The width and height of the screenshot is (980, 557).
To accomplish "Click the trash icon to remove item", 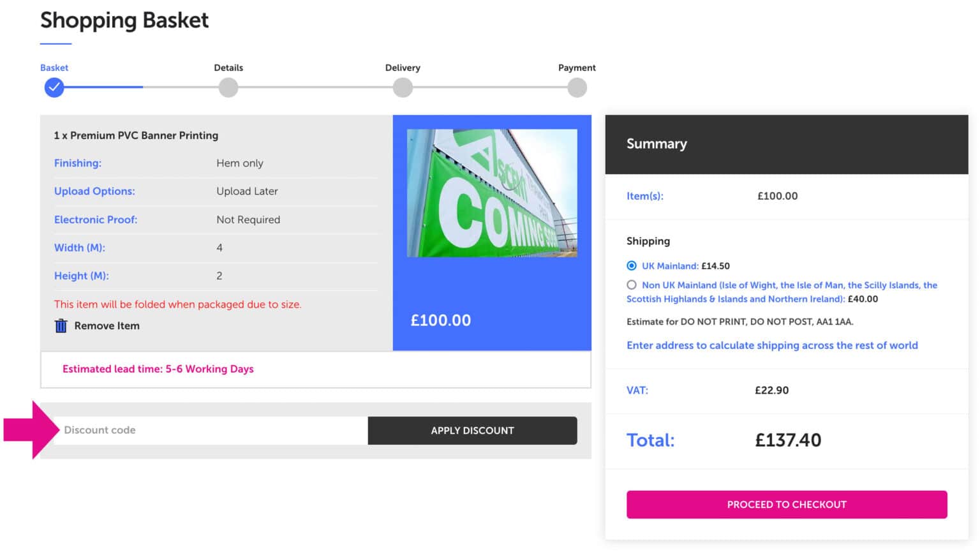I will (61, 325).
